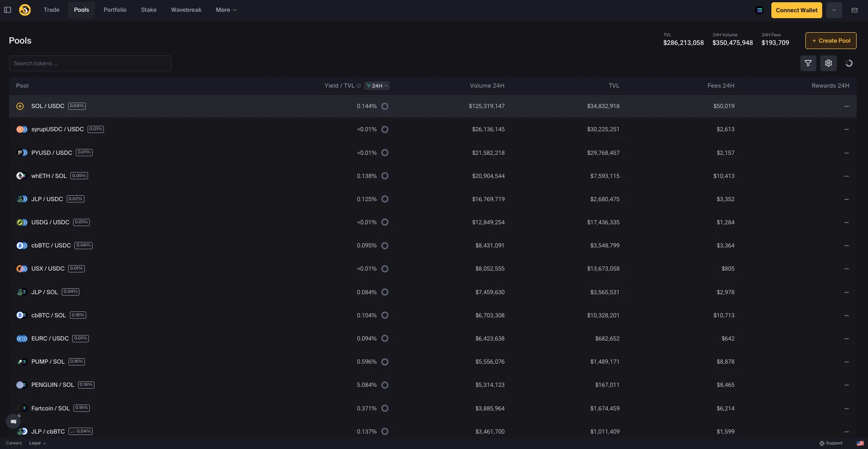Click the $10,713 fees value
This screenshot has height=449, width=868.
[724, 315]
